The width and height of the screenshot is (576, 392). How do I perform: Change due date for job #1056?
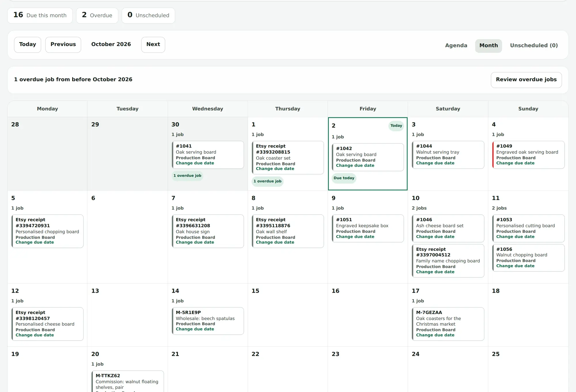pyautogui.click(x=515, y=266)
